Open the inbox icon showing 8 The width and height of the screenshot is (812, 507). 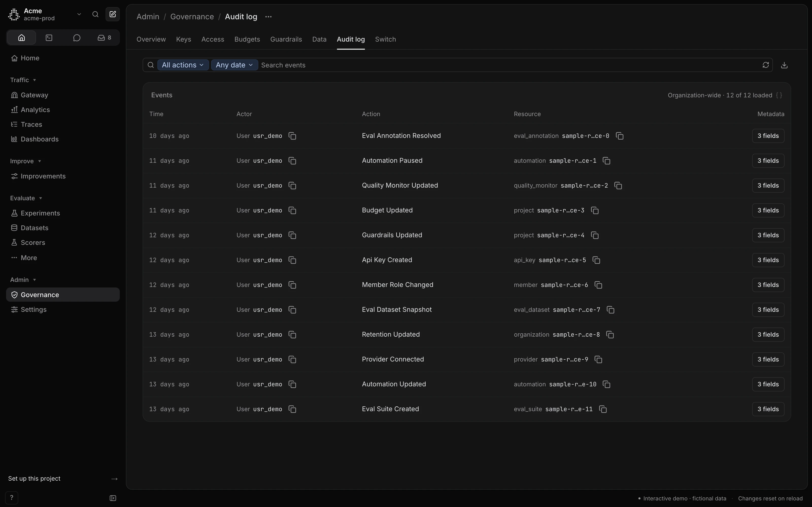point(104,38)
